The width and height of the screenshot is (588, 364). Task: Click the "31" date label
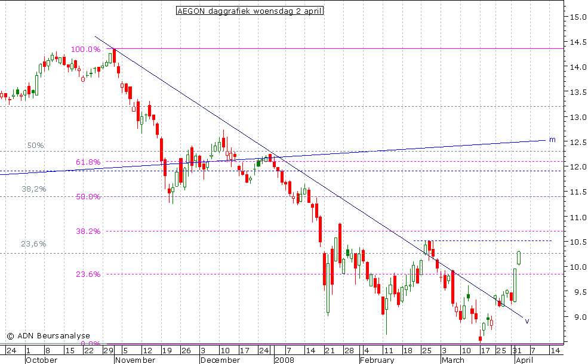517,350
